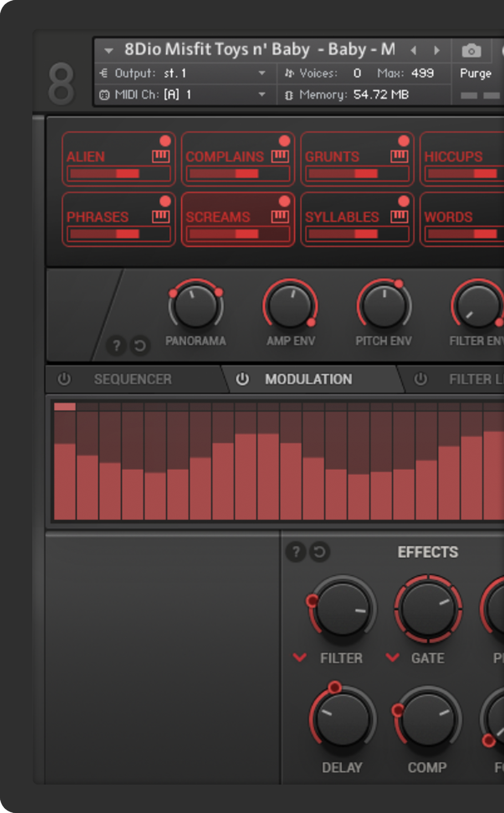The image size is (504, 813).
Task: Adjust the DELAY effect knob
Action: (x=342, y=719)
